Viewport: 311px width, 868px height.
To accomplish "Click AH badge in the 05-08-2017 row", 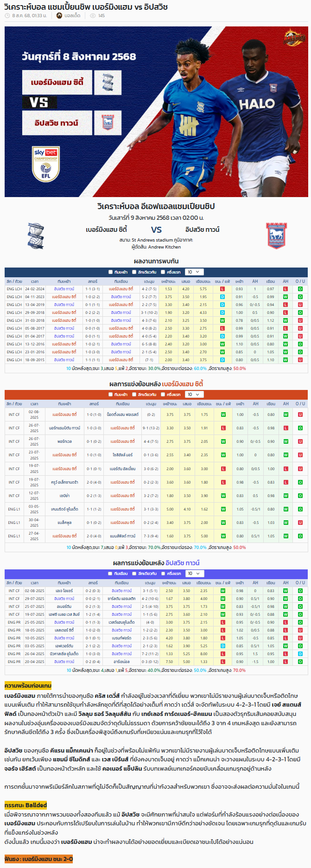I will coord(286,328).
